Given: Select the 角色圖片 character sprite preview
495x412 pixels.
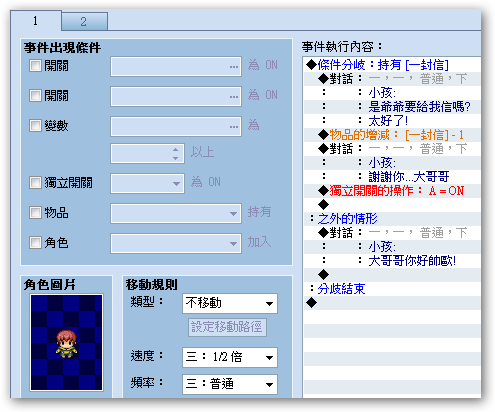Looking at the screenshot, I should tap(67, 342).
